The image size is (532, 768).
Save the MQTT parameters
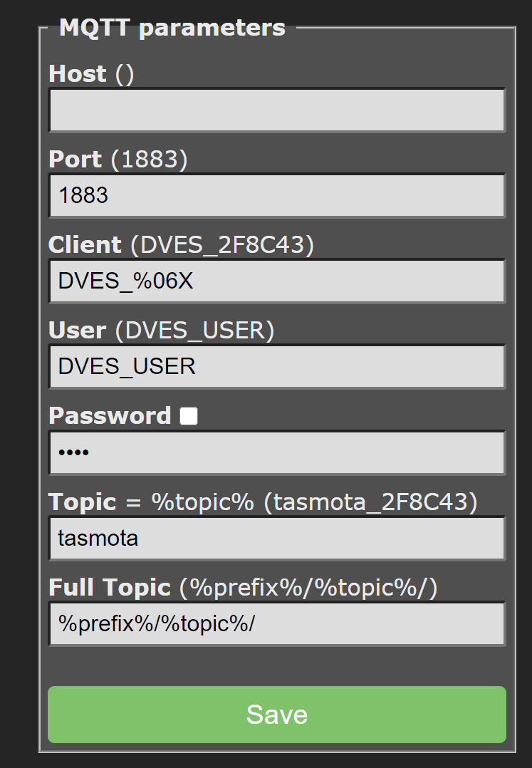coord(277,714)
